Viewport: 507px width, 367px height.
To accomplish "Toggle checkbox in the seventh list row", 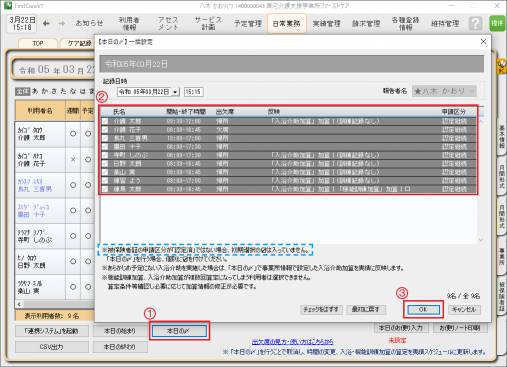I will point(105,172).
